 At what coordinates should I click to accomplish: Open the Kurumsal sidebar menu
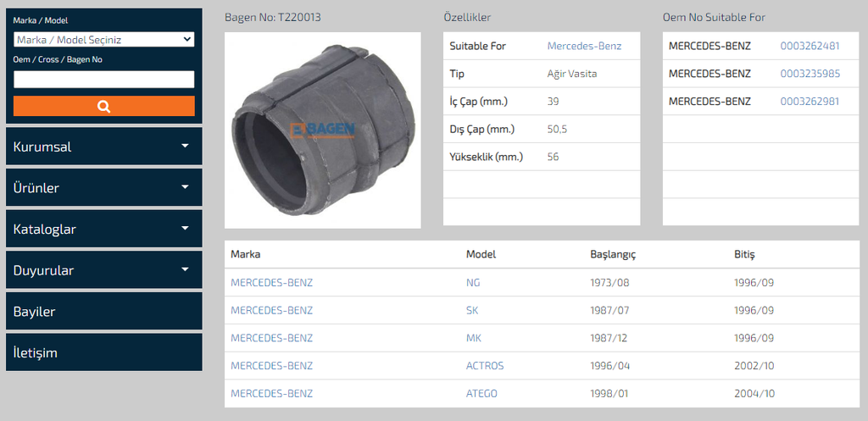coord(104,147)
